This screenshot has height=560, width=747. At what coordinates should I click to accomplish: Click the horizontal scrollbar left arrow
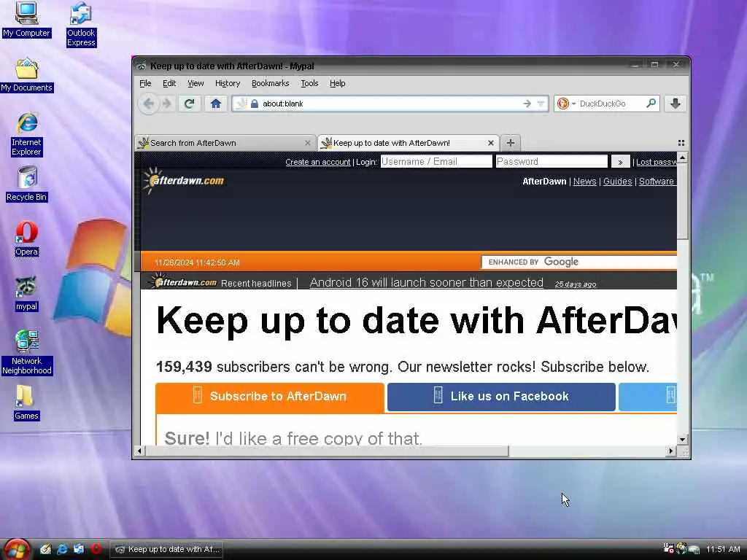pos(139,451)
